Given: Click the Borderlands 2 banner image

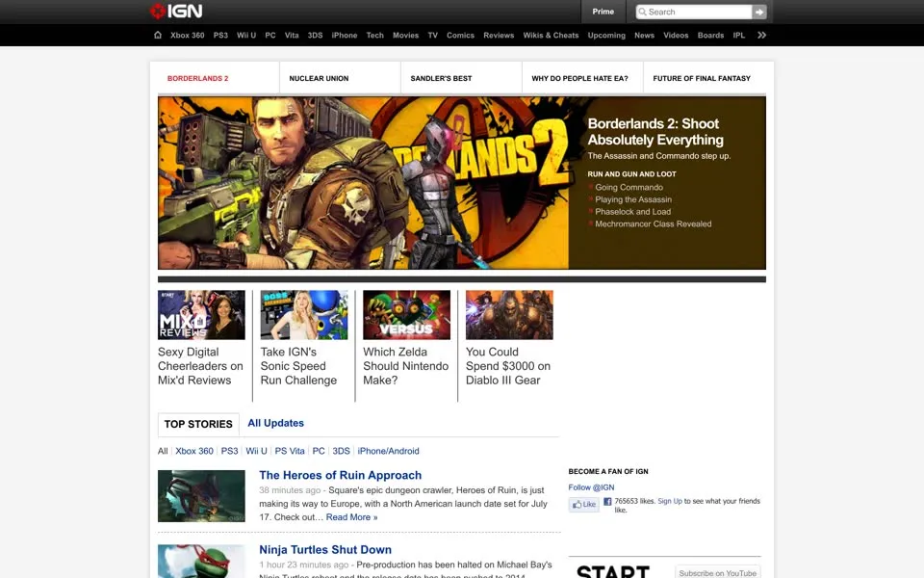Looking at the screenshot, I should [363, 183].
